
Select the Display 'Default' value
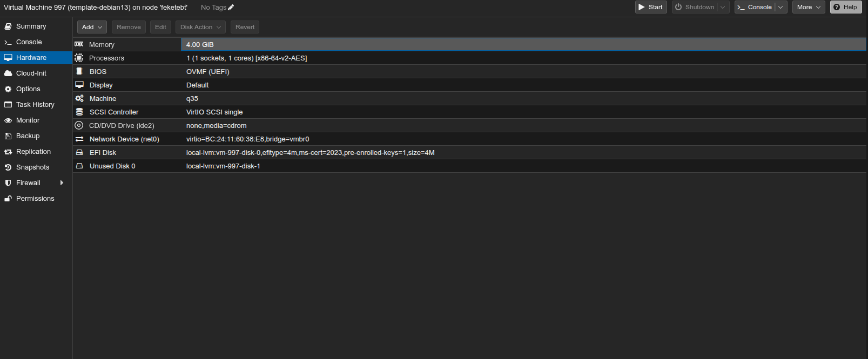pos(197,85)
